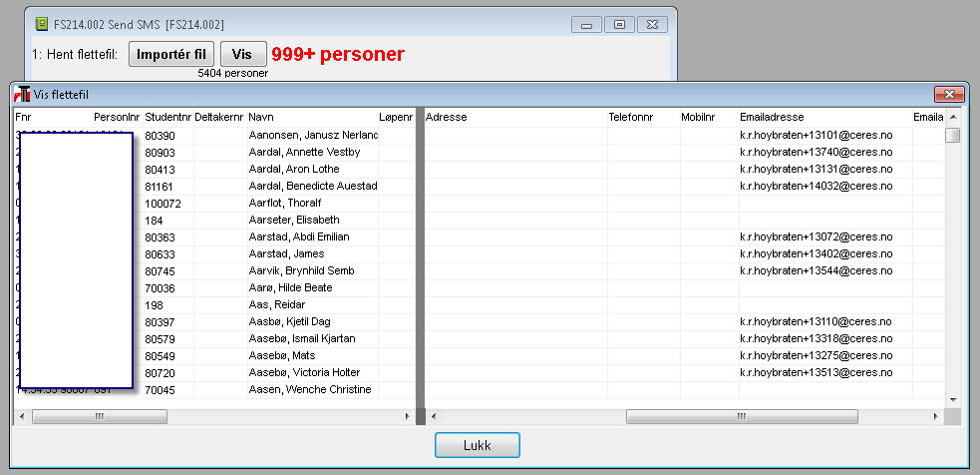Click email k.r.hoybraten+13740@ceres.no

pos(817,152)
